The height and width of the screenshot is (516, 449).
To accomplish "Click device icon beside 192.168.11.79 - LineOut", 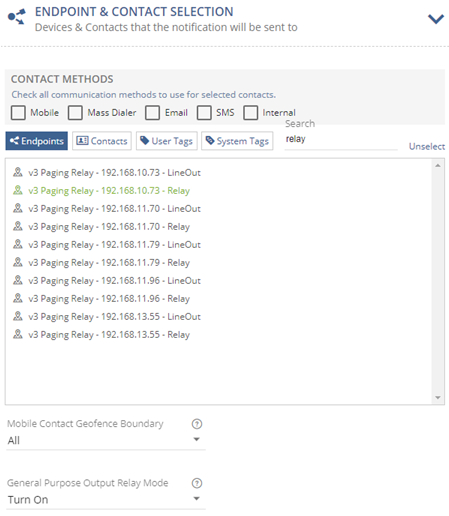I will tap(18, 244).
